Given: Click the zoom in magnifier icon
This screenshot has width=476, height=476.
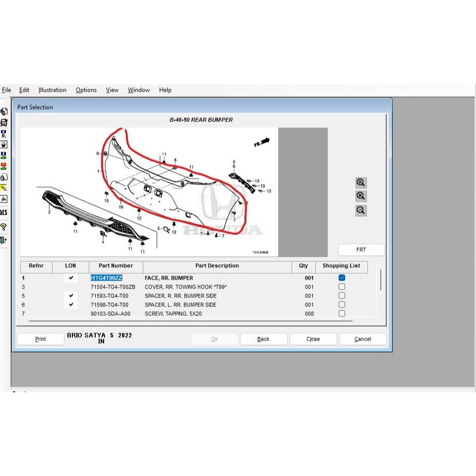Looking at the screenshot, I should click(361, 182).
